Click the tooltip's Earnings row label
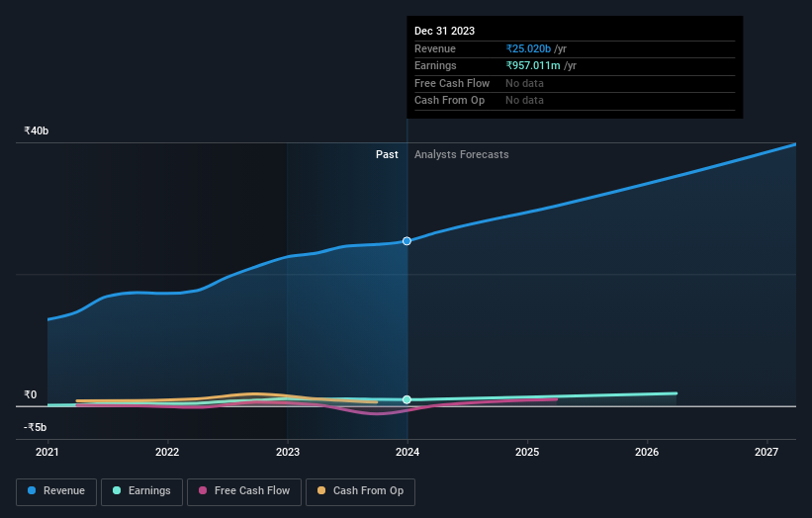The image size is (812, 518). point(435,65)
